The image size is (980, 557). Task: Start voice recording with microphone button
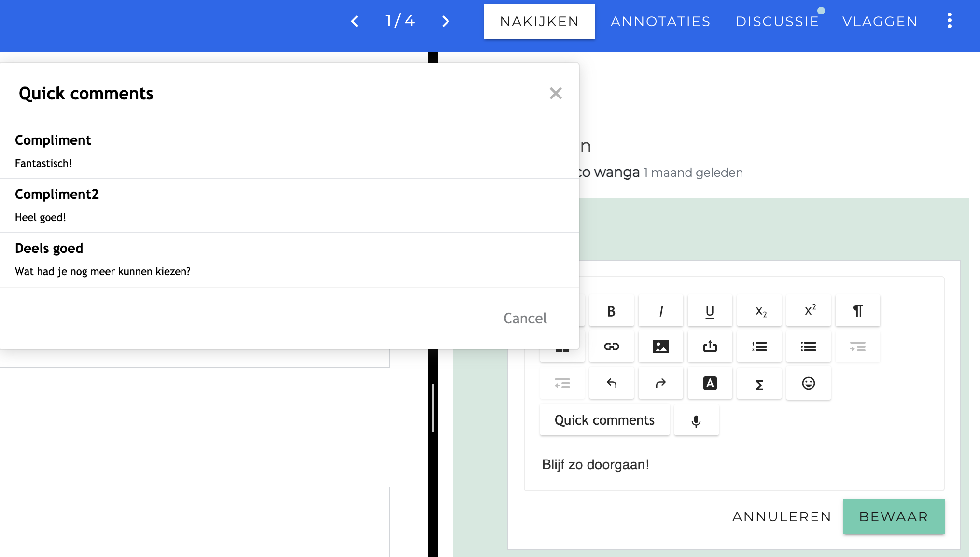pos(696,420)
